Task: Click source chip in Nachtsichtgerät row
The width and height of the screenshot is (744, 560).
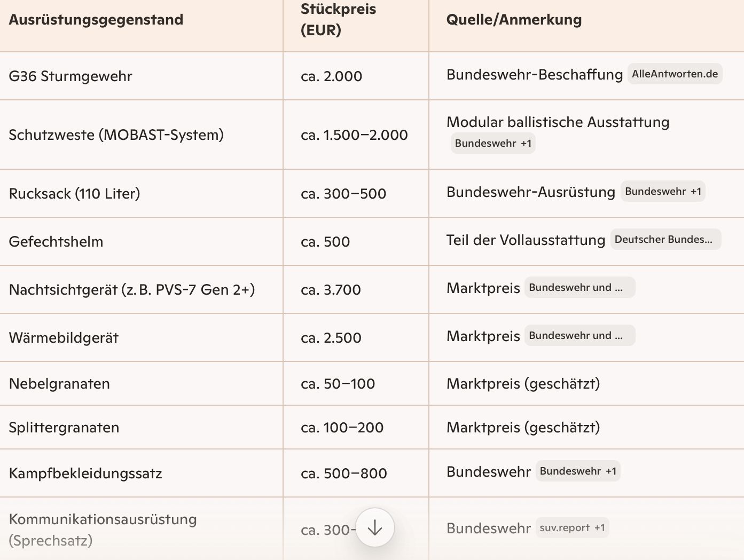Action: pos(579,288)
